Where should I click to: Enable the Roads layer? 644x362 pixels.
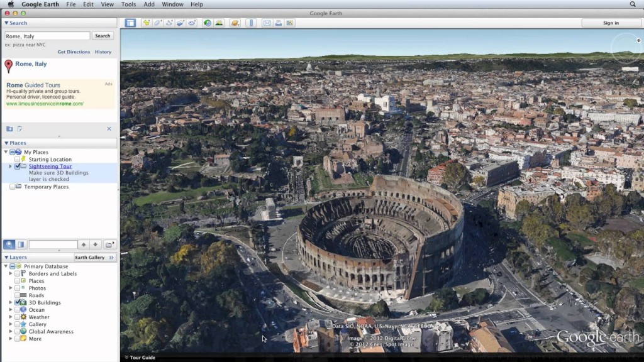(17, 295)
